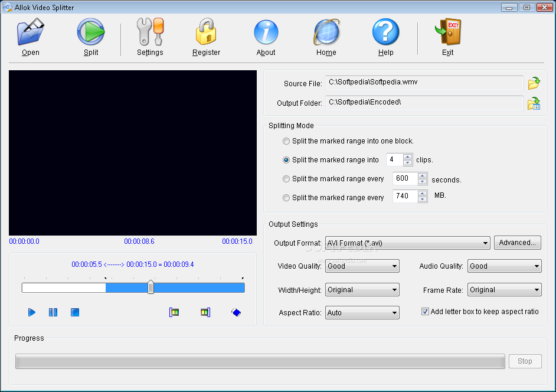Browse for output folder icon
This screenshot has width=556, height=392.
[x=534, y=103]
